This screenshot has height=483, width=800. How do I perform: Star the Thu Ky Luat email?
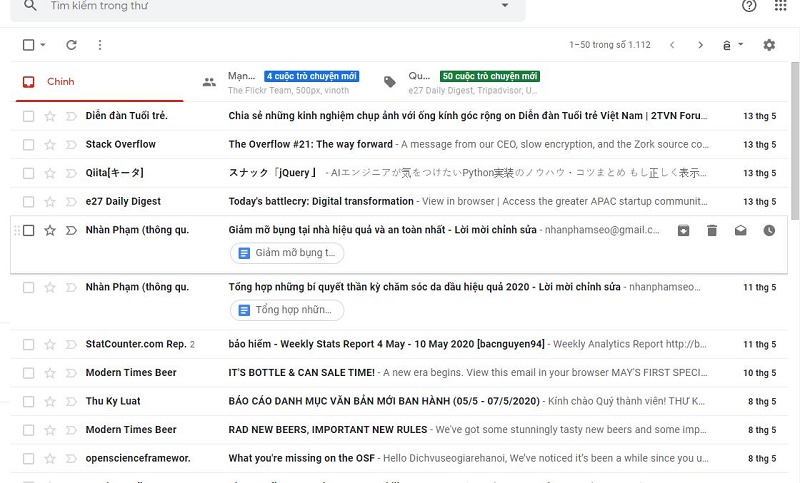(x=49, y=402)
